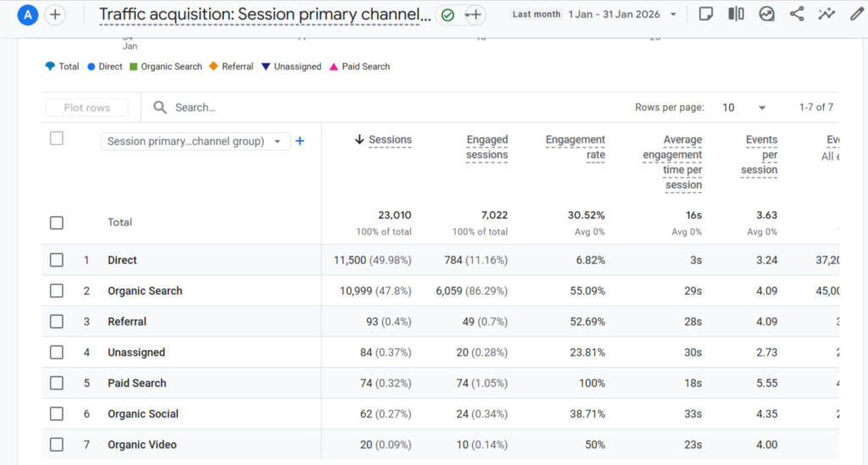Click the add comparison plus button
Image resolution: width=868 pixels, height=465 pixels.
point(55,14)
